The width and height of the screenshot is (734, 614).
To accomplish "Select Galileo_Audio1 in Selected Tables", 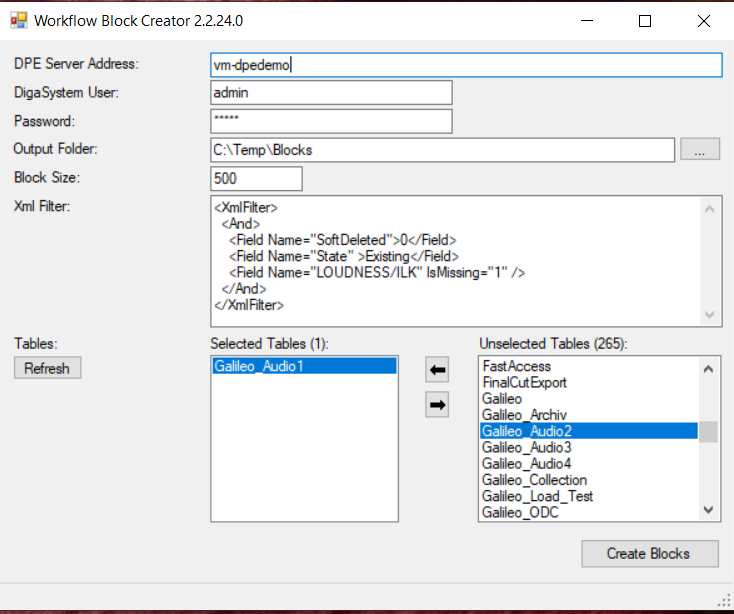I will pos(304,367).
